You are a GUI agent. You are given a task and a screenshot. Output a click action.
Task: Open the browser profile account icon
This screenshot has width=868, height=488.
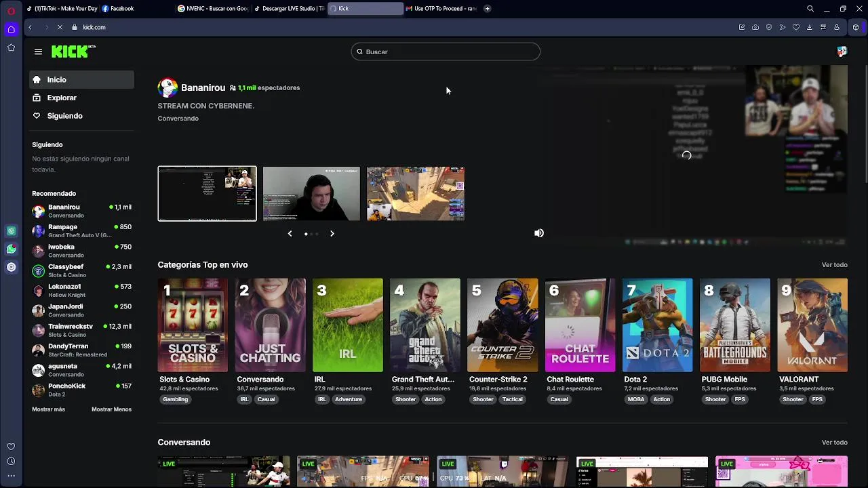(x=837, y=27)
